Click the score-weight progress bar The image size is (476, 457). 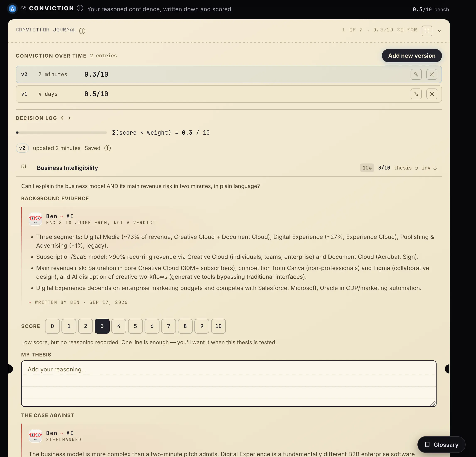click(x=61, y=133)
